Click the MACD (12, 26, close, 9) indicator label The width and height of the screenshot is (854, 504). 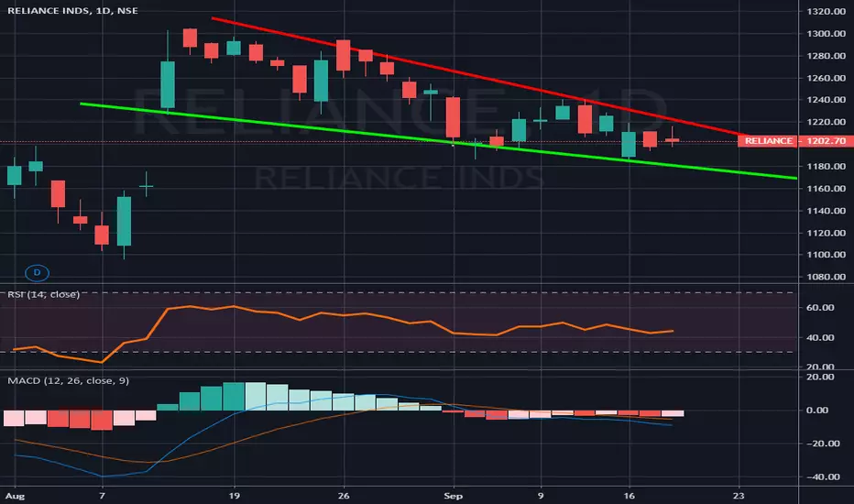click(69, 380)
